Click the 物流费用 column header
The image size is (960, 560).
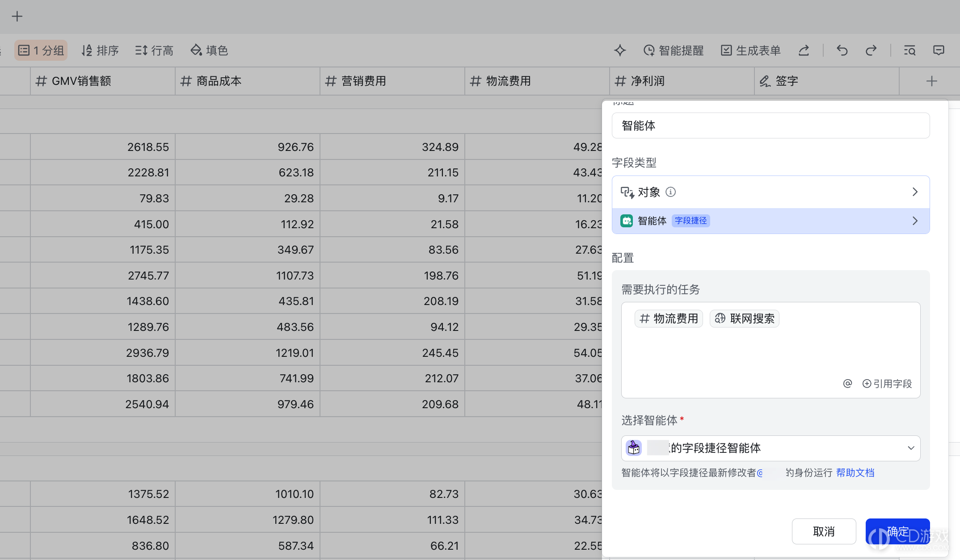pyautogui.click(x=537, y=81)
